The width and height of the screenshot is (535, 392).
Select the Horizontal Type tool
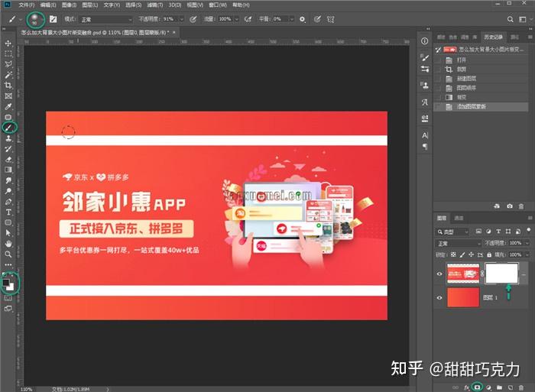click(x=8, y=212)
